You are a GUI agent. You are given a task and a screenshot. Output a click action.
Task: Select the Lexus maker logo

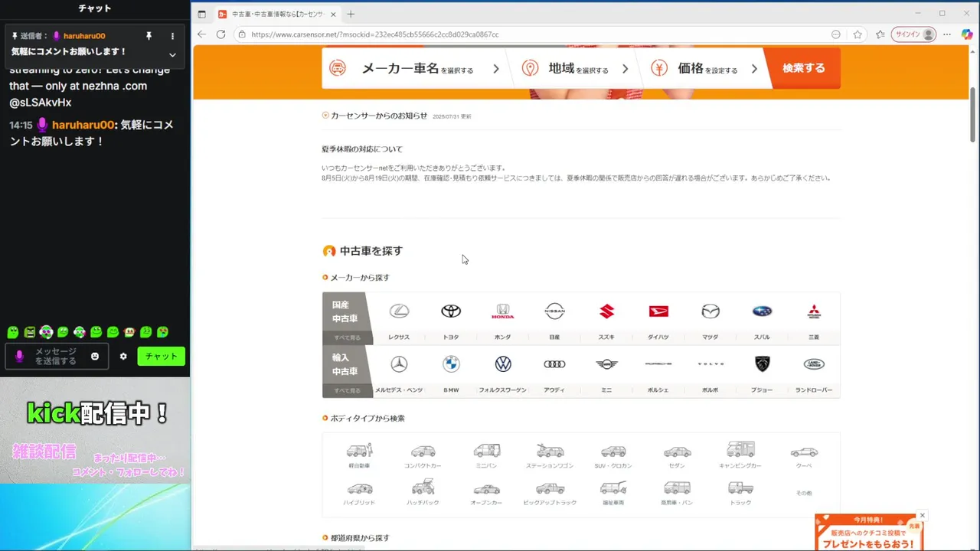(399, 311)
